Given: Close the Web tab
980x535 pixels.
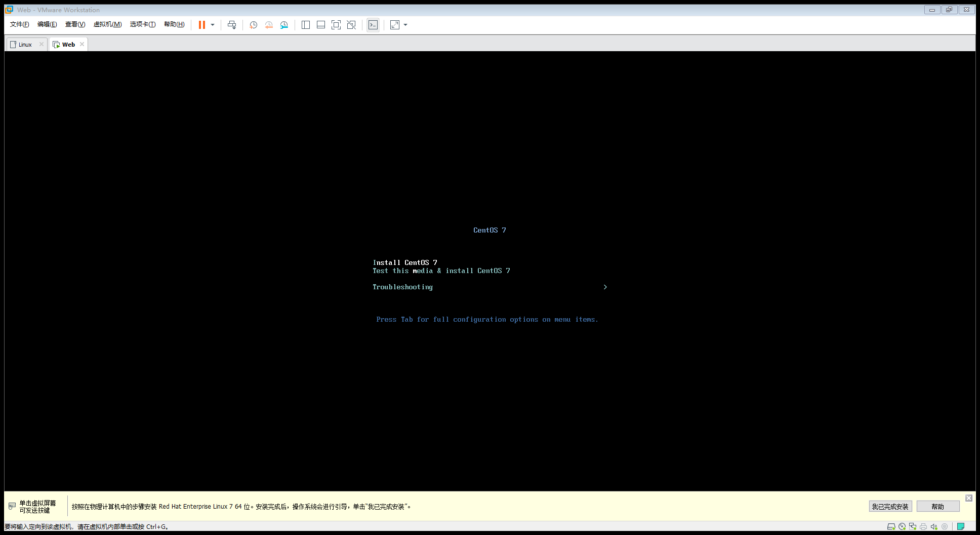Looking at the screenshot, I should pos(82,44).
